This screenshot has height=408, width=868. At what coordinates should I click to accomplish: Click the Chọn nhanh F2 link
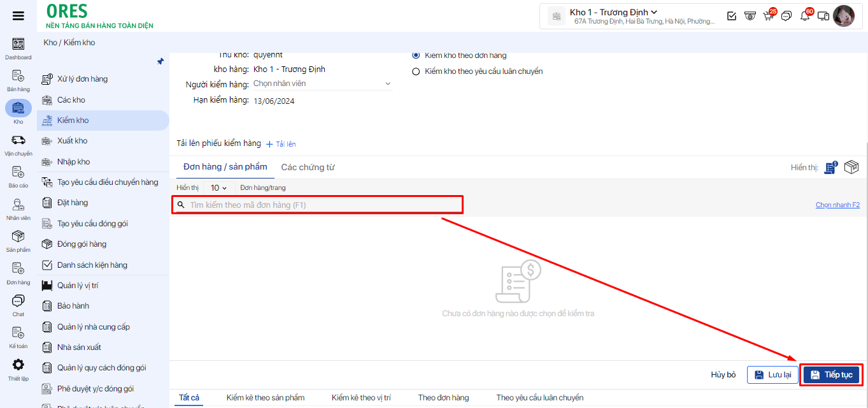point(837,205)
